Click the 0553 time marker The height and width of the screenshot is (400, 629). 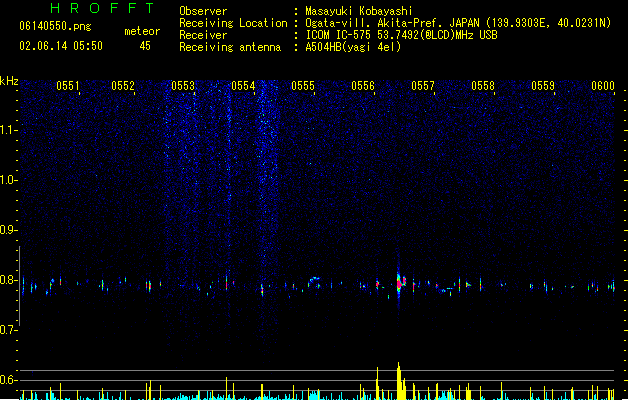click(x=183, y=86)
